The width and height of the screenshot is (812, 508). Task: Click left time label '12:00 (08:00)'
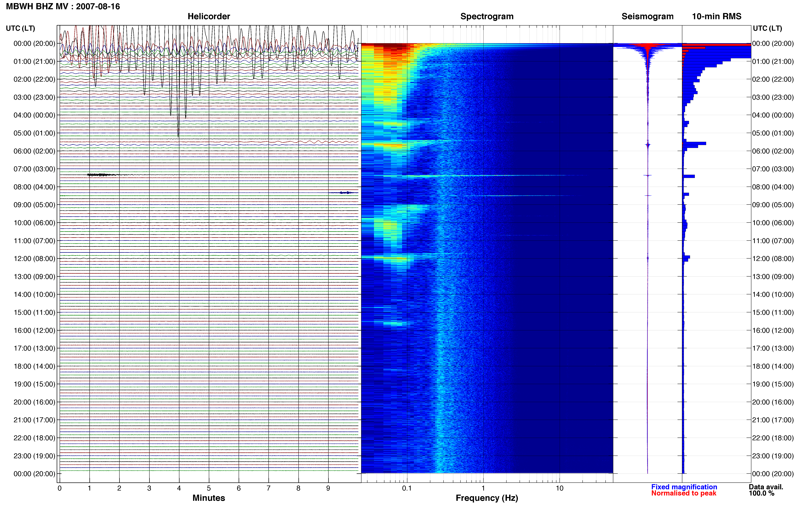tap(34, 258)
